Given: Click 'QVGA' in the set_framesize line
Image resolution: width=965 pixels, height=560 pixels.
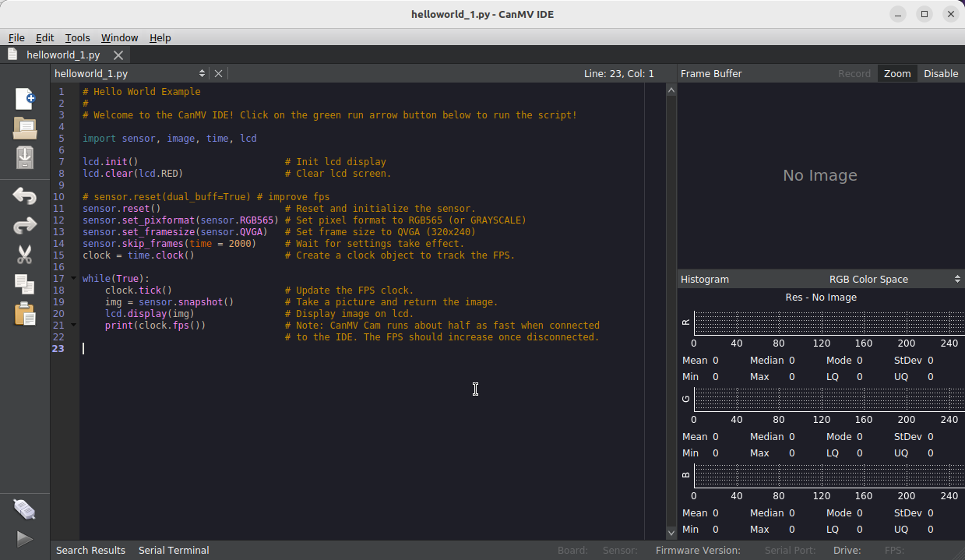Looking at the screenshot, I should pos(251,232).
